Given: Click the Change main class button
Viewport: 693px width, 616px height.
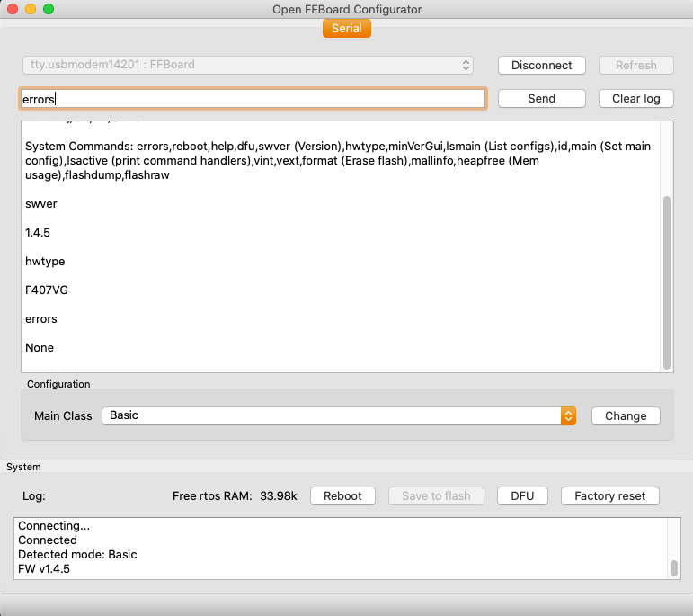Looking at the screenshot, I should 626,415.
